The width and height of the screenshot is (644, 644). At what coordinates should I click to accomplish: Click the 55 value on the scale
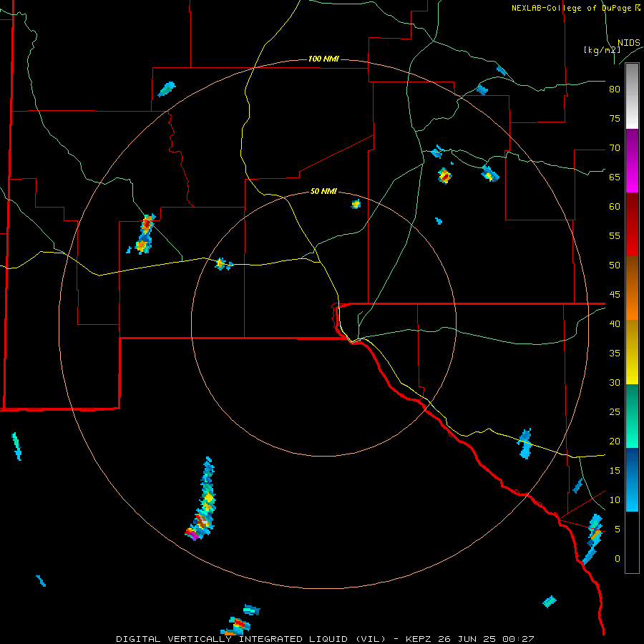tap(615, 235)
